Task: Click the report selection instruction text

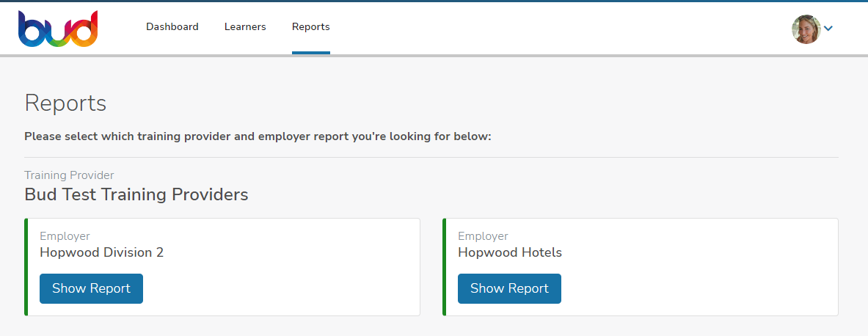Action: [257, 136]
